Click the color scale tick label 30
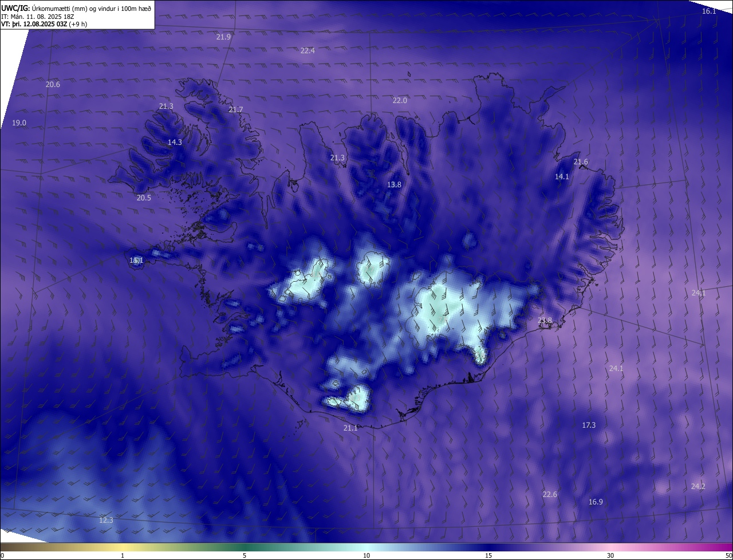This screenshot has height=560, width=733. tap(610, 555)
